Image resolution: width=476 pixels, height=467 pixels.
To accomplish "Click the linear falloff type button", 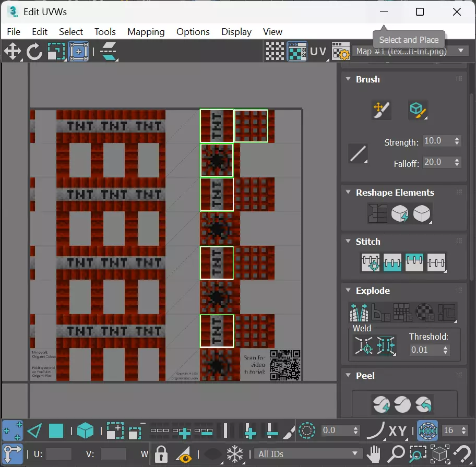I will pos(358,153).
